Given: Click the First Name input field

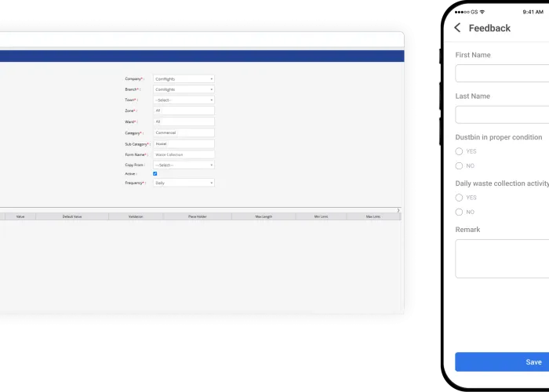Looking at the screenshot, I should [502, 74].
